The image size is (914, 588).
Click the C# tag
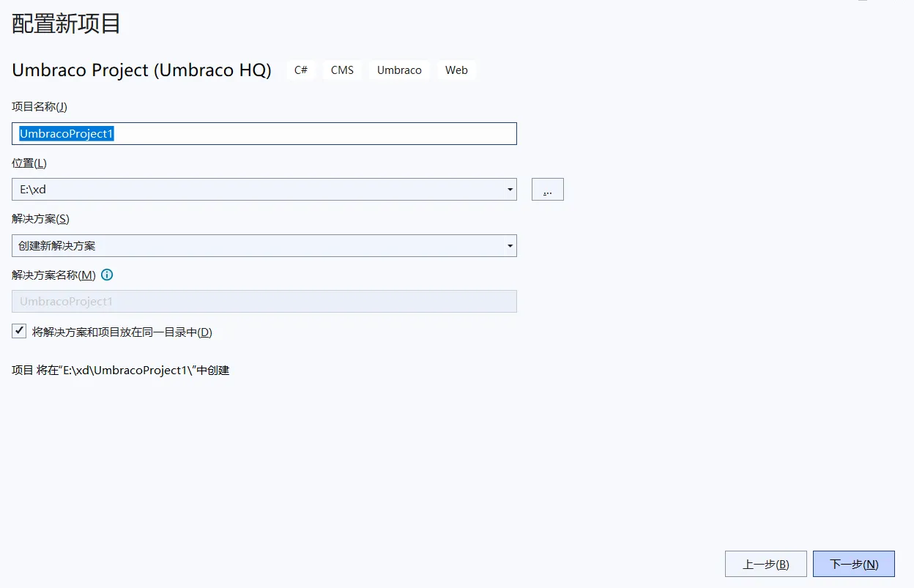(301, 70)
